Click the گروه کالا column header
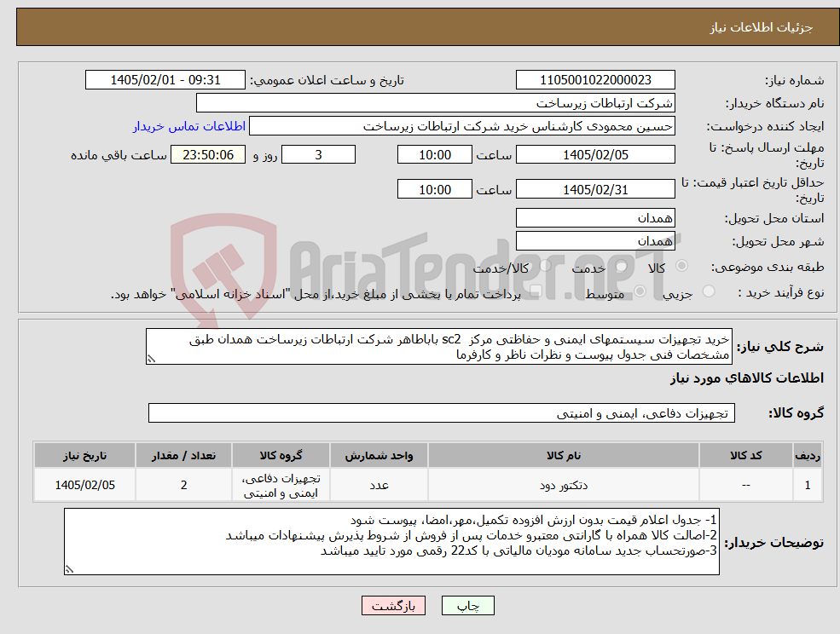The image size is (840, 634). [x=281, y=456]
